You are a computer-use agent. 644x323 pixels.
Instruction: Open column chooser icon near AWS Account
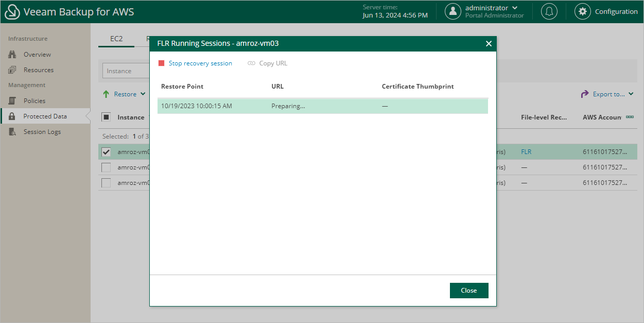pyautogui.click(x=630, y=117)
